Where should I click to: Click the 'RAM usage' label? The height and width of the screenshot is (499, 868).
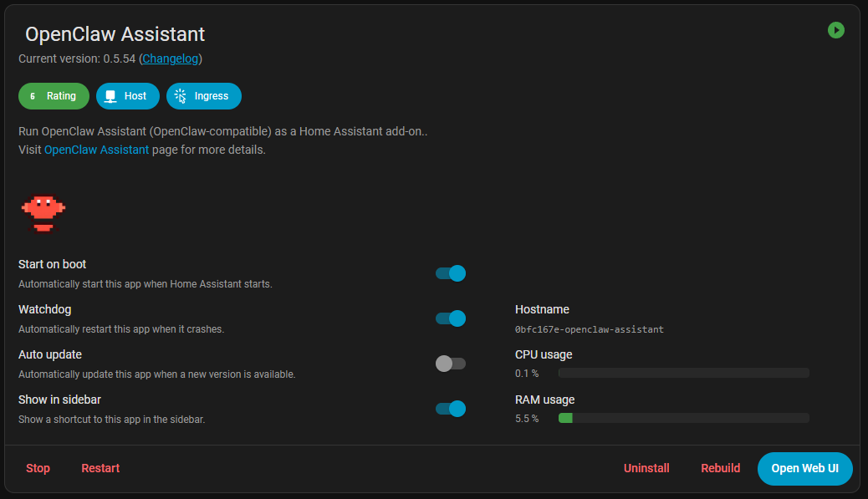click(x=544, y=400)
